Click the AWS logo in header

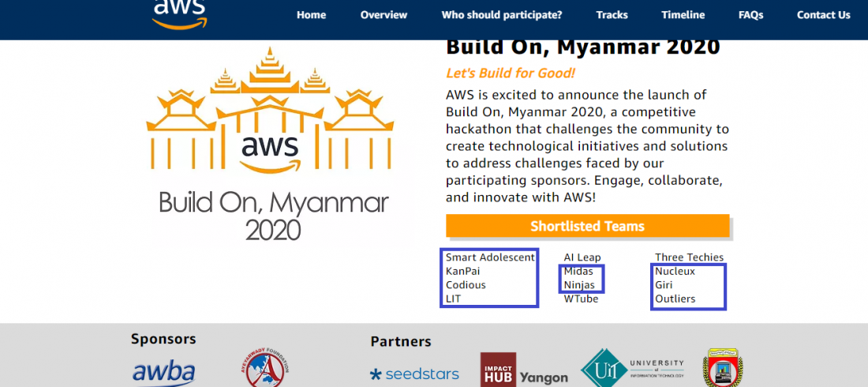coord(179,14)
